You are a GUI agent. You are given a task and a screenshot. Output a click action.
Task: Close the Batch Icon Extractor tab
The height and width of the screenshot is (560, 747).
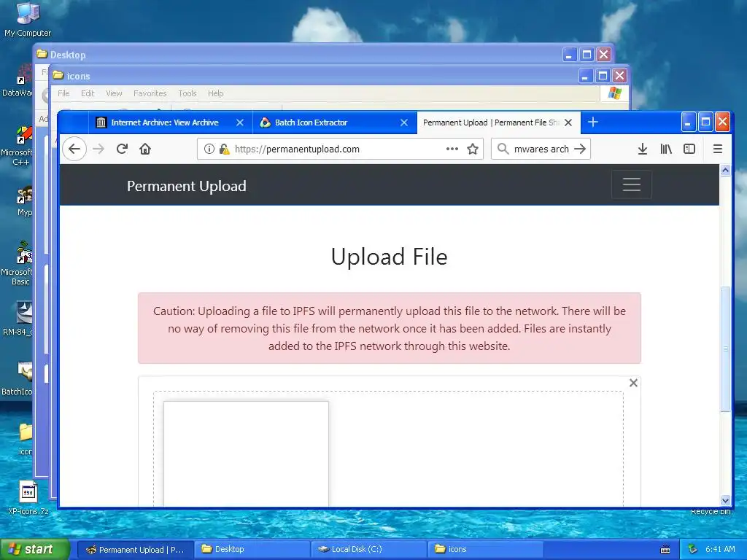(404, 122)
